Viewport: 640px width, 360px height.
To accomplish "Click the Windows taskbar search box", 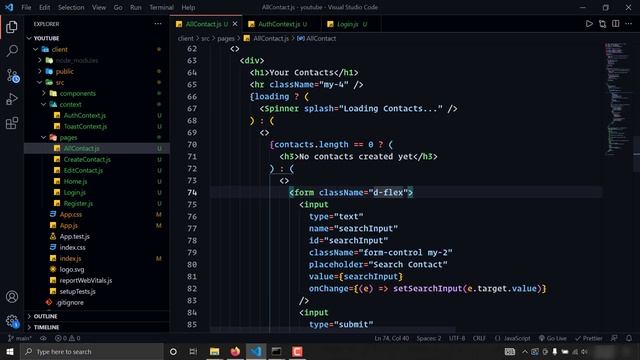I will pyautogui.click(x=92, y=351).
